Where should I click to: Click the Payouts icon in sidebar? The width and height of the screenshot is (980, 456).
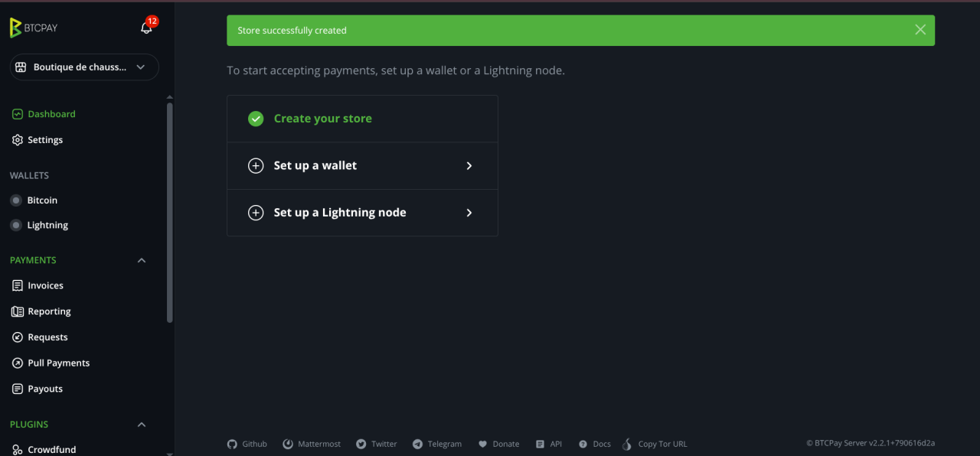tap(18, 389)
